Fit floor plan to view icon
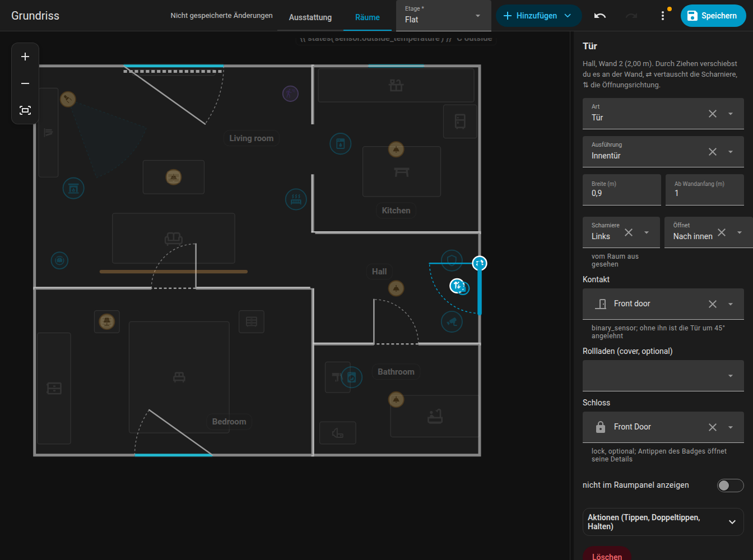753x560 pixels. pos(25,110)
